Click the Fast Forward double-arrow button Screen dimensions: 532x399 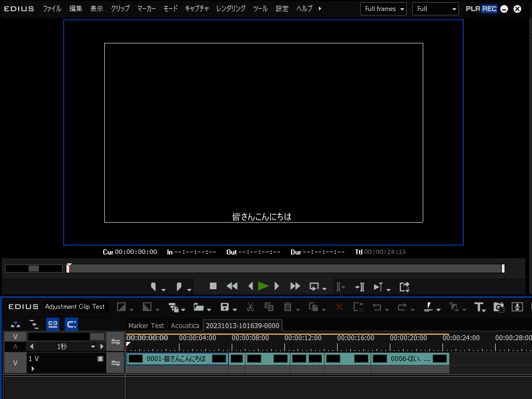(295, 286)
